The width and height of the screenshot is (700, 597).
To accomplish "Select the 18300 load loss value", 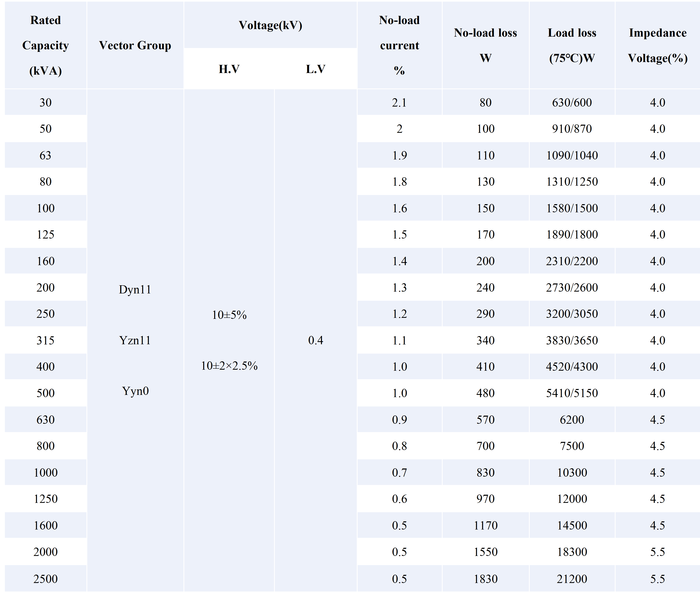I will 572,552.
